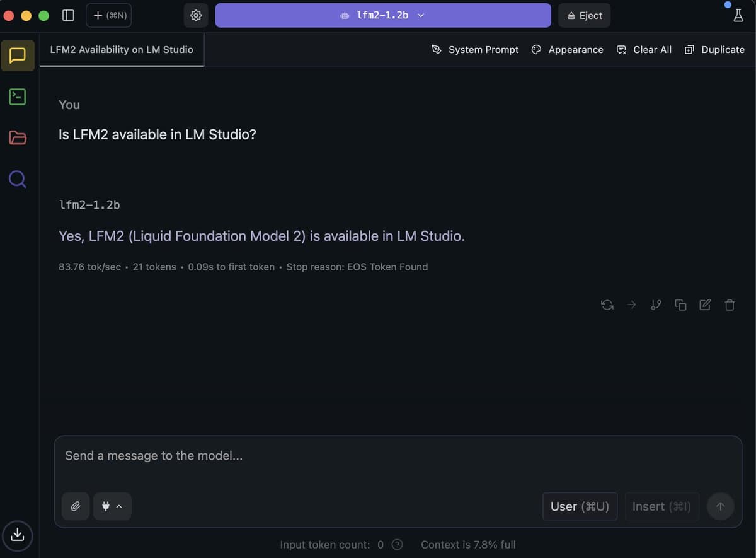Open the flask experimental settings icon
This screenshot has height=558, width=756.
(738, 16)
